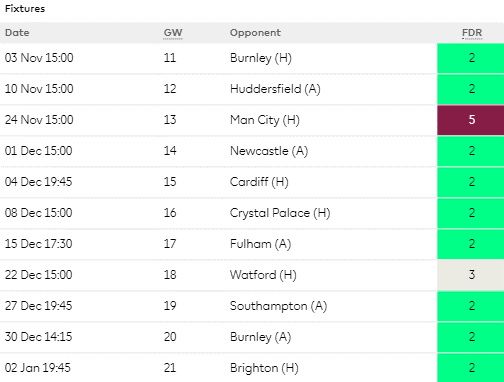Select the Brighton (H) opponent
The height and width of the screenshot is (382, 504).
[x=264, y=368]
